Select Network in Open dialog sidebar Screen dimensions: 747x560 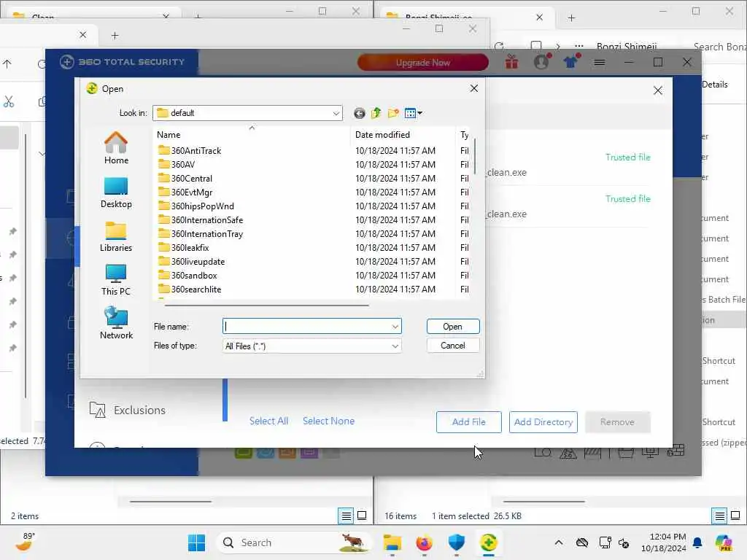pos(116,324)
